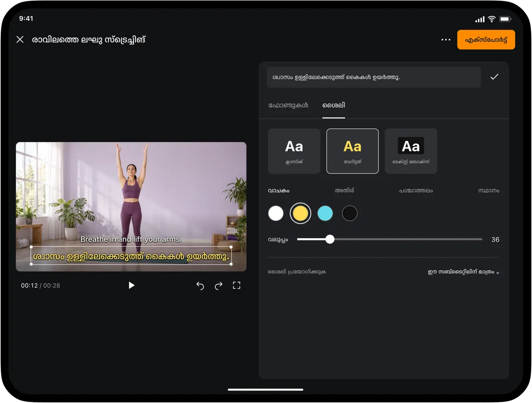Select the yellow Malayalam subtitle on video
Screen dimensions: 532x403
click(x=132, y=256)
